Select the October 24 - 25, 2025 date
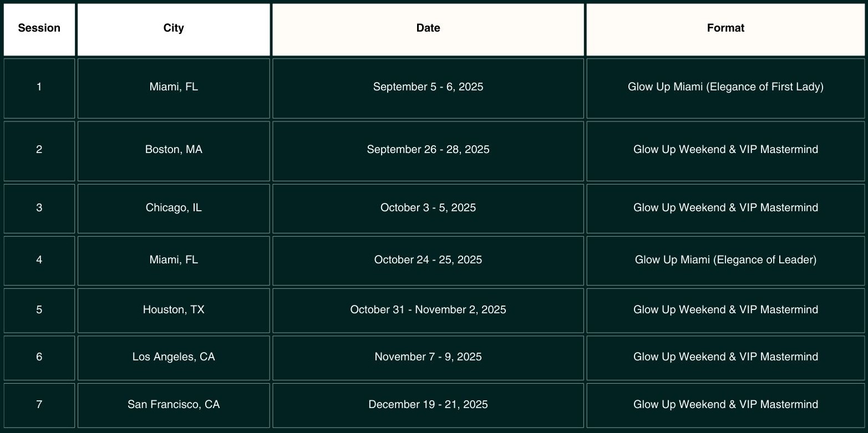Screen dimensions: 868x433 [428, 261]
